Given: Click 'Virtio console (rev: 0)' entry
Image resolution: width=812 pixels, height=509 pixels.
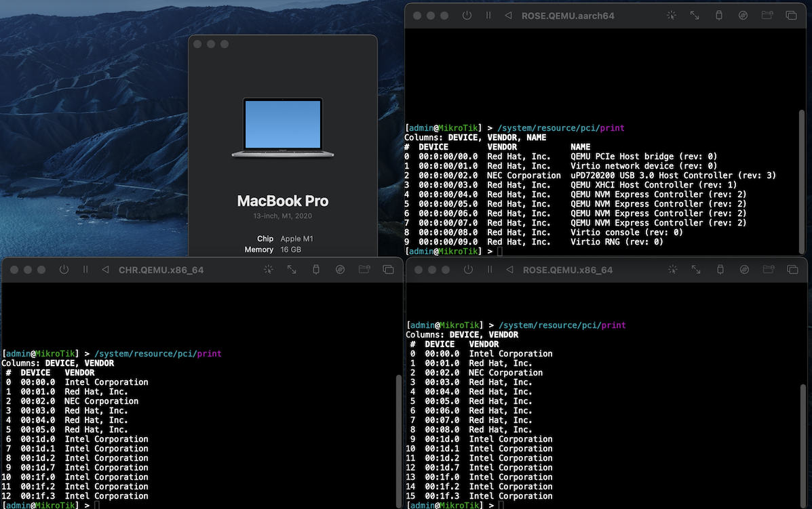Looking at the screenshot, I should point(627,232).
